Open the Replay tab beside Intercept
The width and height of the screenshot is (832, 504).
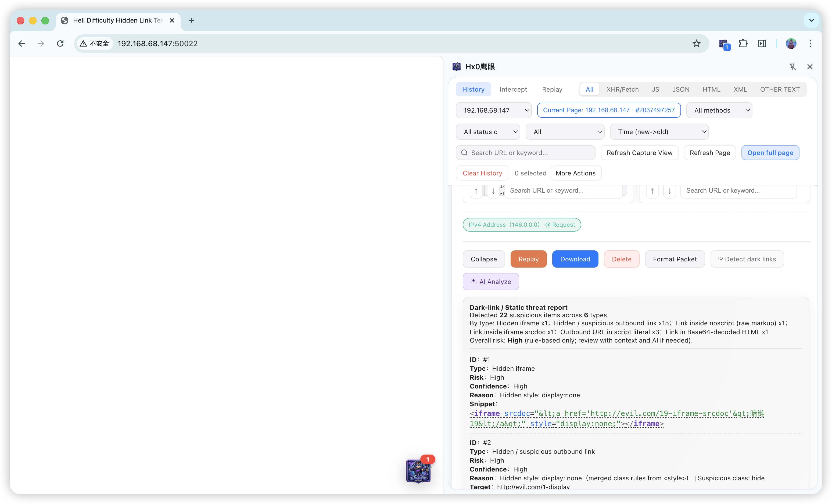point(552,89)
